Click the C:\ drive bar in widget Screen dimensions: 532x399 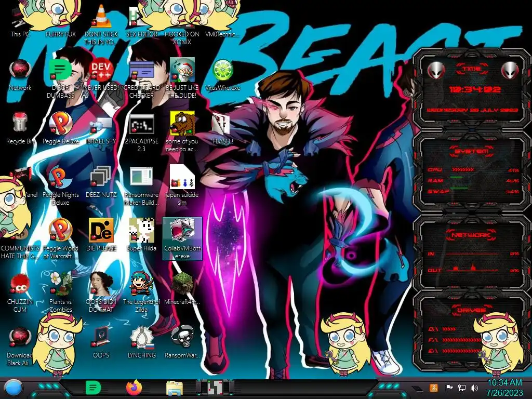point(449,329)
